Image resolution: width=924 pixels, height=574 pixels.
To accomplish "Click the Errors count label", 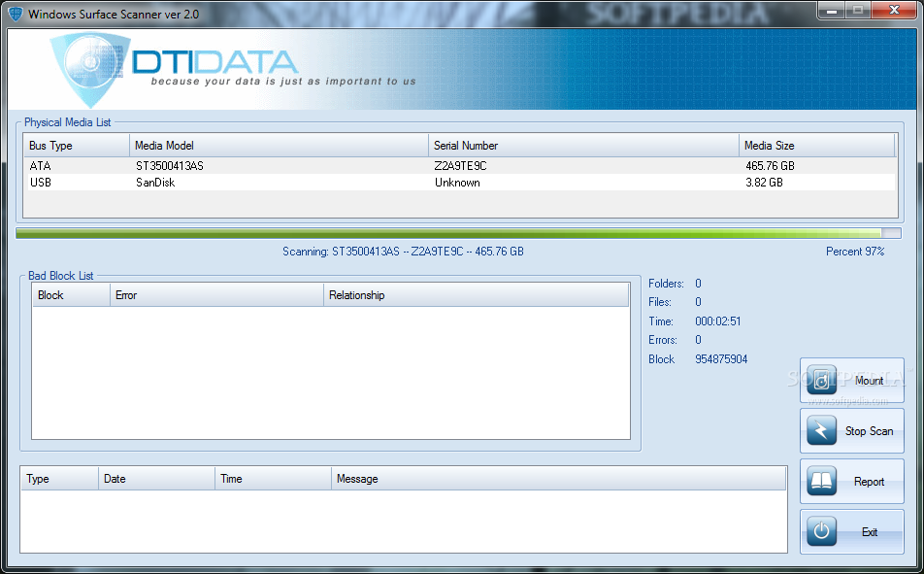I will tap(663, 340).
